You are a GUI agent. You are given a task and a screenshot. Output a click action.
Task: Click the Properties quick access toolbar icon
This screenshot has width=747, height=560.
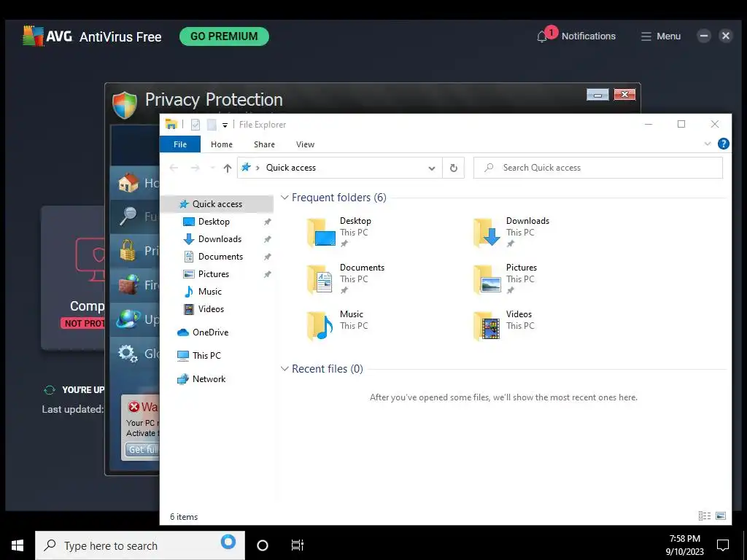(x=196, y=124)
